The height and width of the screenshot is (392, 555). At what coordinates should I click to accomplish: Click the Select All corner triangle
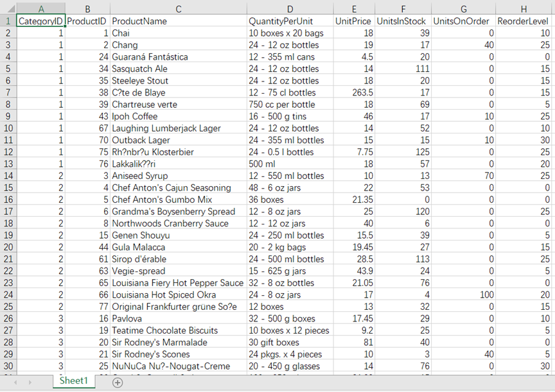(8, 8)
